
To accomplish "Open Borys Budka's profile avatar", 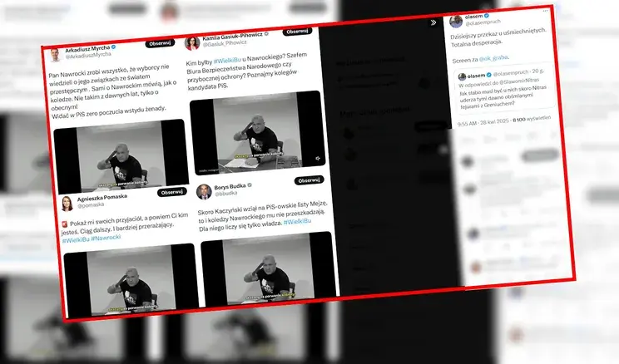I will (204, 192).
